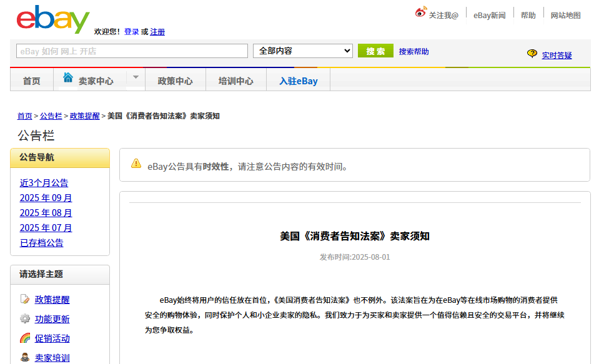Click the 请选择主题 panel header
The width and height of the screenshot is (614, 364).
coord(60,274)
